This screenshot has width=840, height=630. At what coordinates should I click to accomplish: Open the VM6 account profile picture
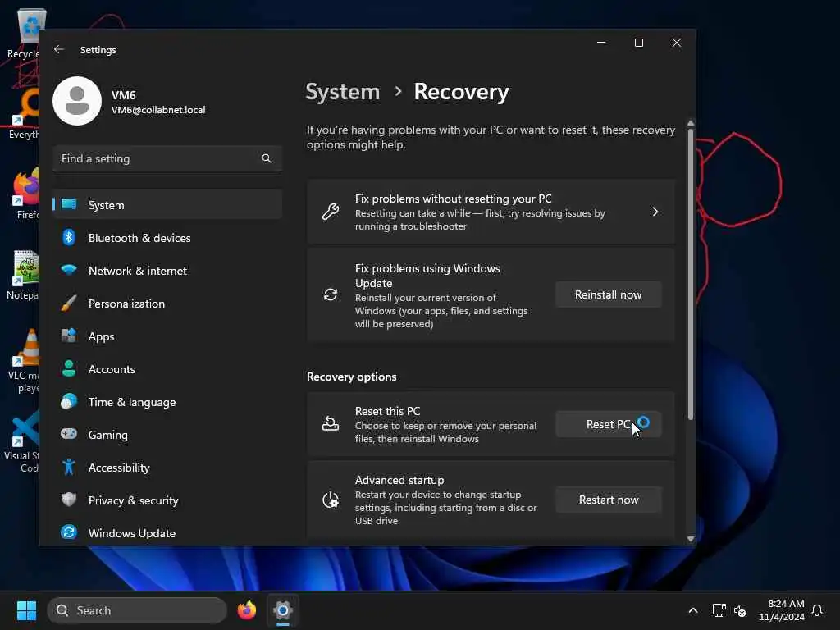point(77,101)
